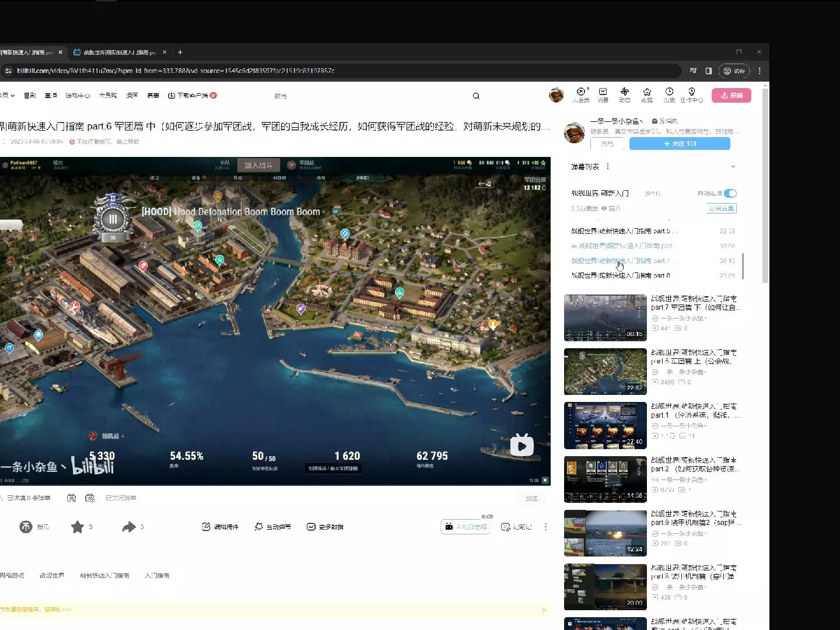Open the 创作中心 lightbulb icon
This screenshot has width=840, height=630.
tap(692, 95)
